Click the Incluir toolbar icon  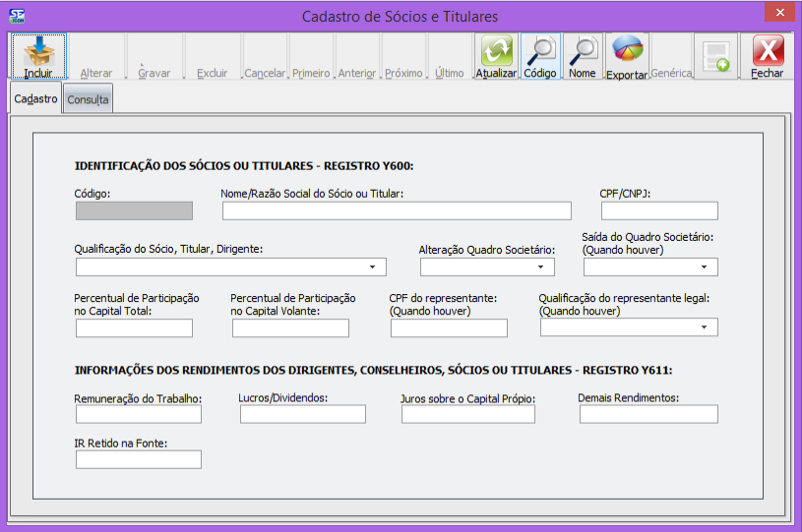[38, 53]
